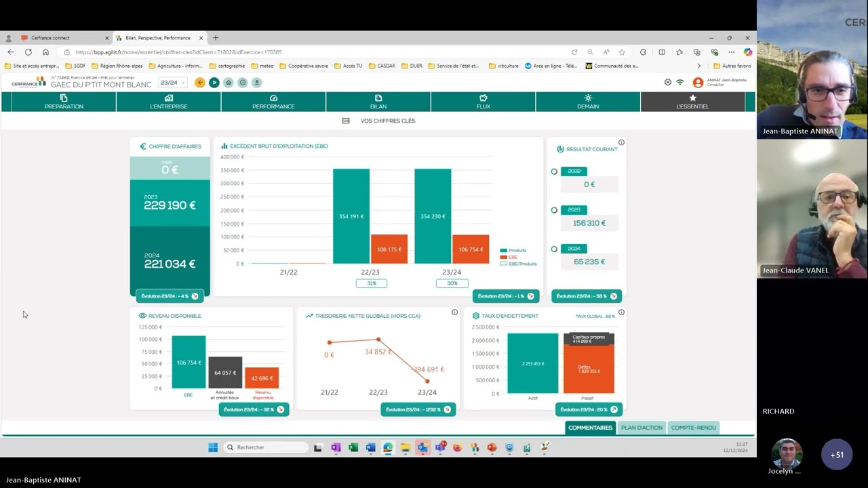
Task: Click the favorites star in address bar
Action: [x=622, y=52]
